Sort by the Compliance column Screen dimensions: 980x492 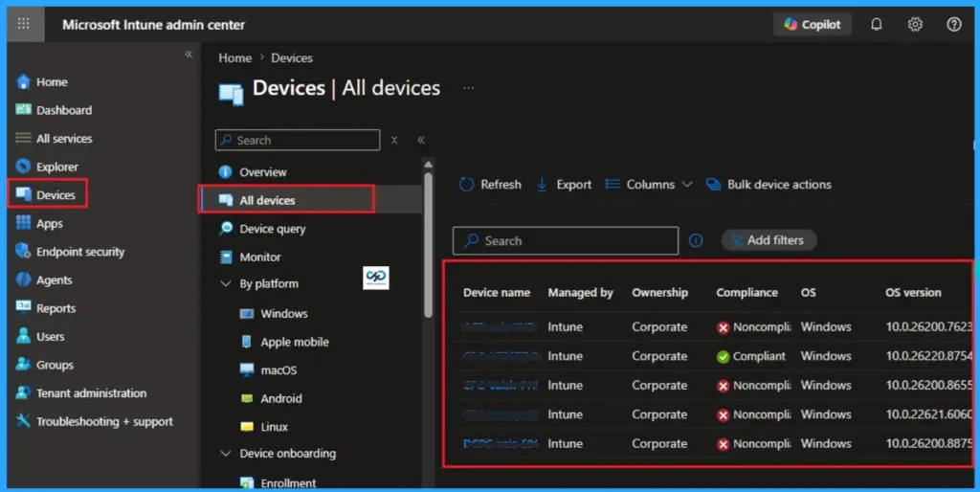pos(746,293)
